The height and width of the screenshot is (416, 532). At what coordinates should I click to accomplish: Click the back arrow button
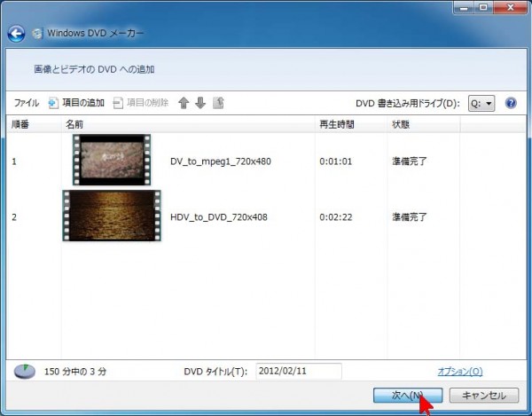16,34
